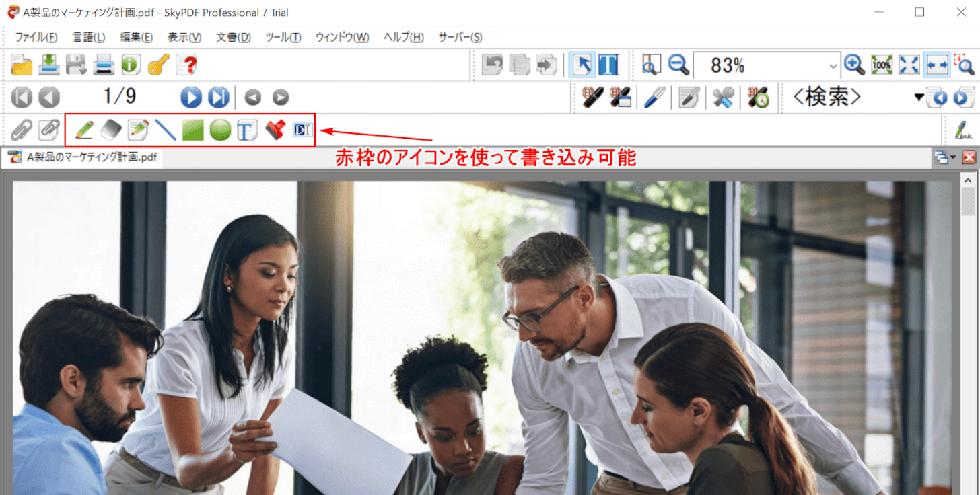Viewport: 980px width, 495px height.
Task: Open the ファイル(F) menu
Action: (36, 38)
